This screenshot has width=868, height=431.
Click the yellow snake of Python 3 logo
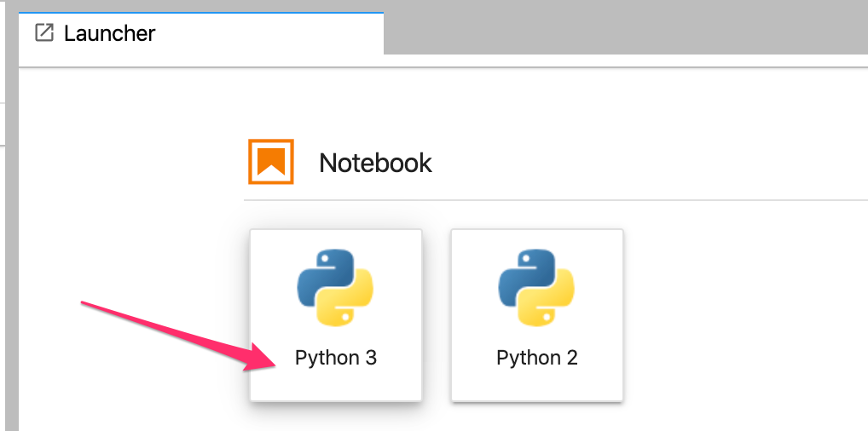tap(350, 304)
